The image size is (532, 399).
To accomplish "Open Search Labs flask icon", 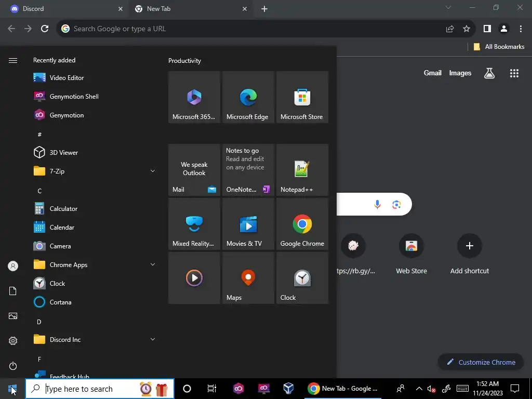I will pos(489,73).
